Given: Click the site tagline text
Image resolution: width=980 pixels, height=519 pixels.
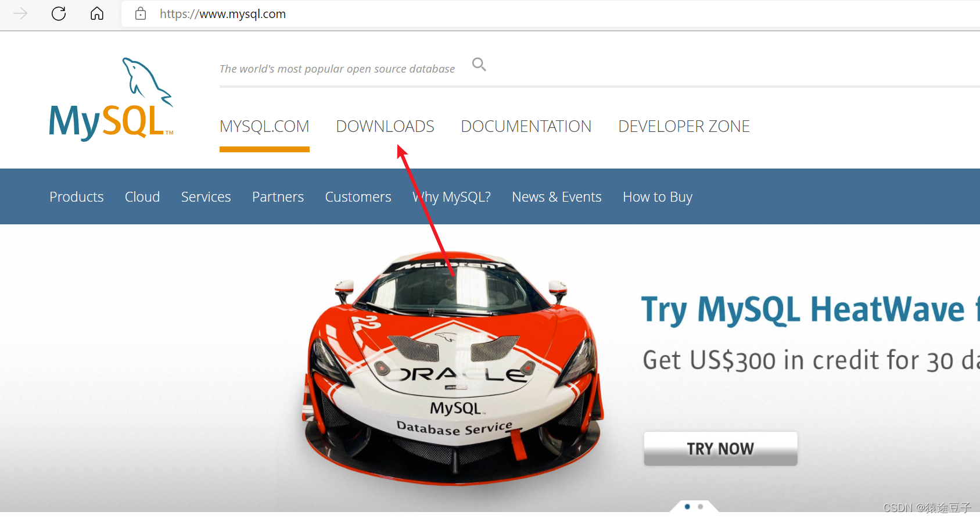Looking at the screenshot, I should pos(337,69).
